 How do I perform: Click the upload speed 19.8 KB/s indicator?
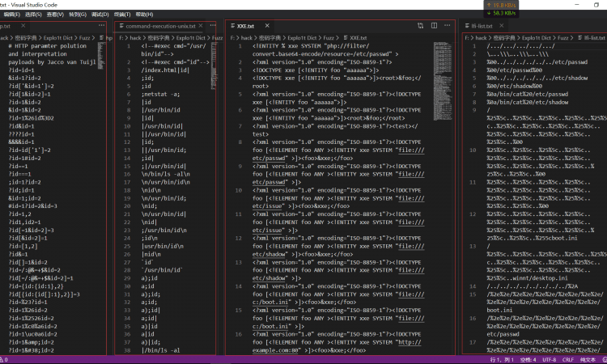point(501,5)
